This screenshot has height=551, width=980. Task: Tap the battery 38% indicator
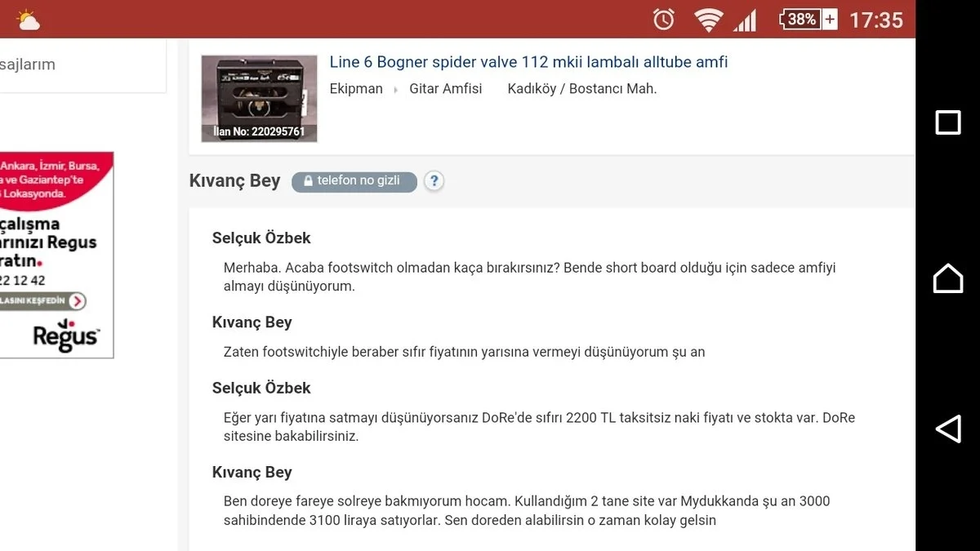click(x=808, y=20)
